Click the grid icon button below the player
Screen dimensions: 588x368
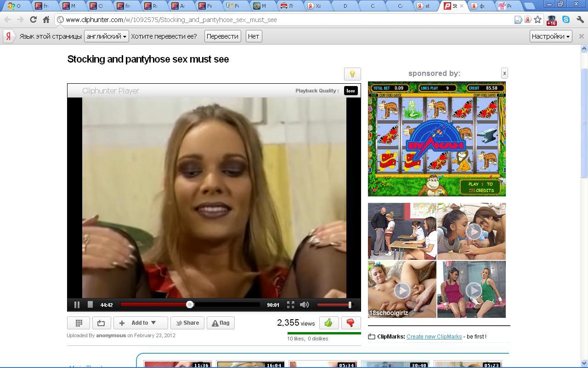pyautogui.click(x=79, y=323)
